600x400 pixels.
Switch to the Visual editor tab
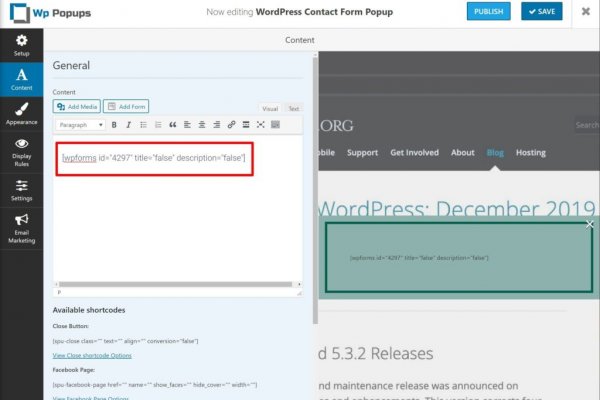270,108
